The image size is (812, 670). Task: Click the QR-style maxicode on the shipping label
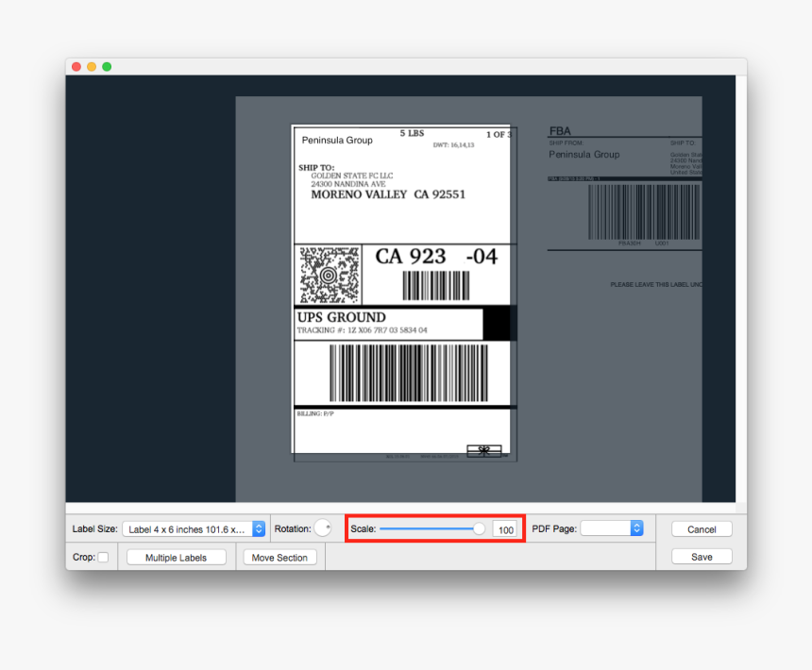328,275
